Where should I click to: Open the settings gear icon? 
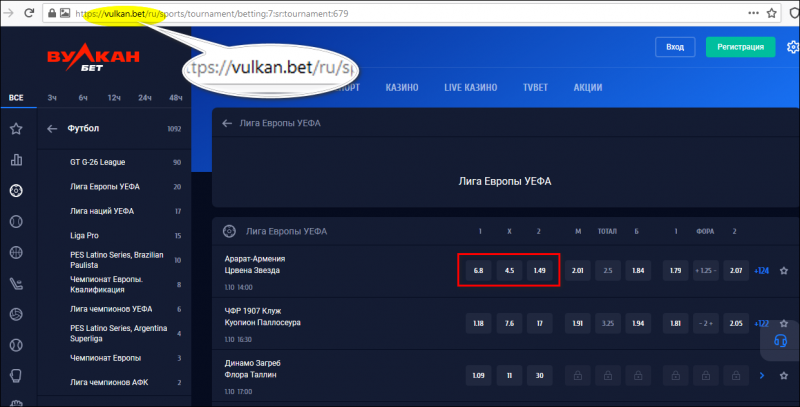click(792, 47)
